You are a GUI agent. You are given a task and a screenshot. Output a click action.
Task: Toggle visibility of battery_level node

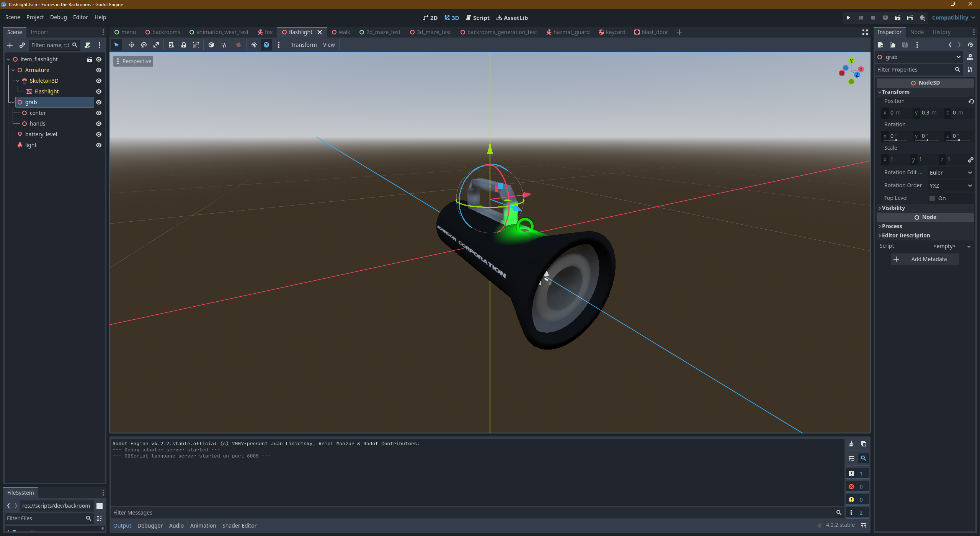(98, 134)
